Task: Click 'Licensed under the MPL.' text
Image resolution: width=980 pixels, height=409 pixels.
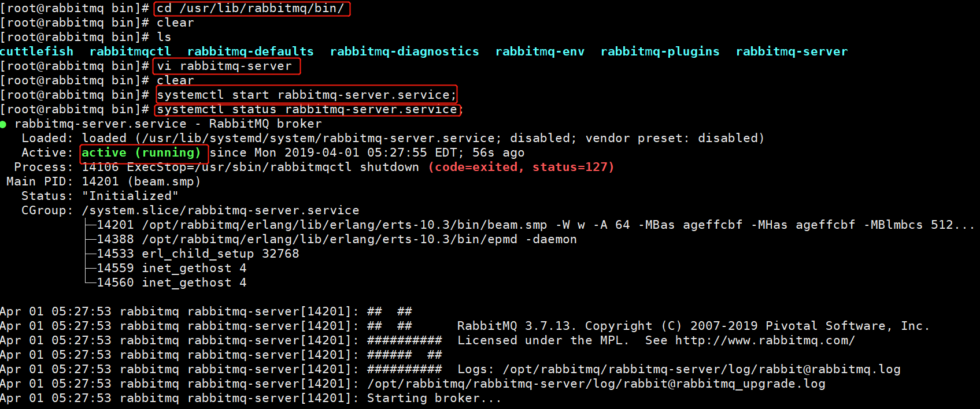Action: point(543,340)
